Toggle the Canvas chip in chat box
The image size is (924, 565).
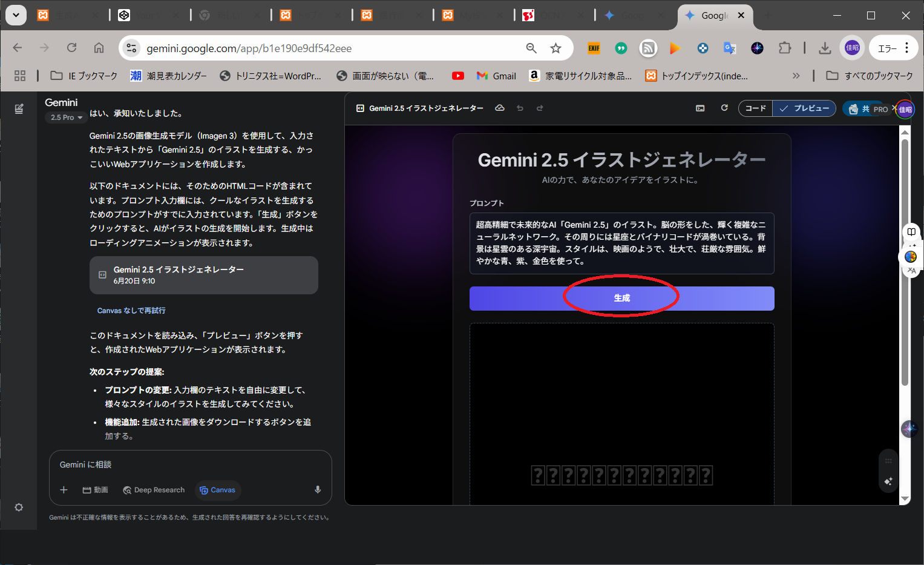218,490
